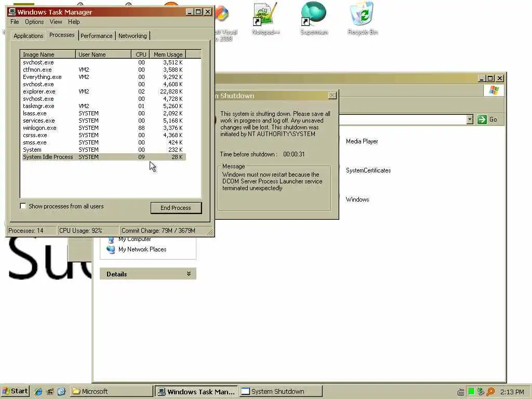
Task: Click the tray icon beside the clock area left edge
Action: click(x=461, y=392)
